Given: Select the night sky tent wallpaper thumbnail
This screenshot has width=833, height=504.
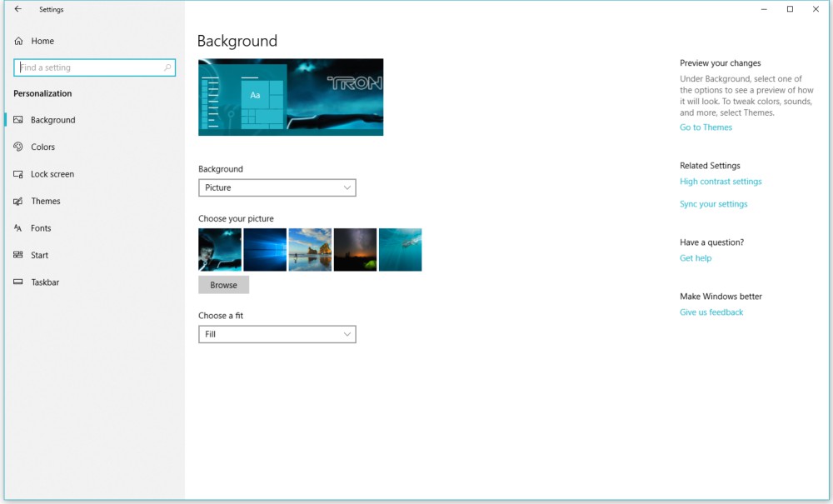Looking at the screenshot, I should pos(356,250).
